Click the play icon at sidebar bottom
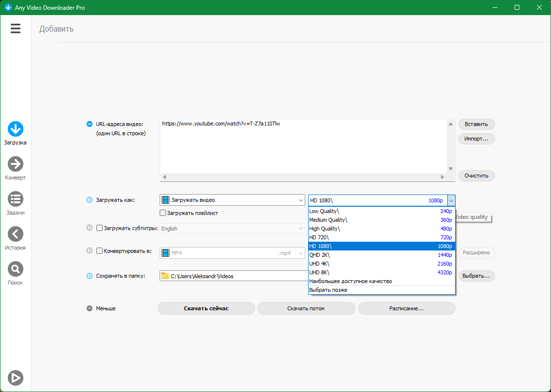Image resolution: width=551 pixels, height=392 pixels. point(16,377)
